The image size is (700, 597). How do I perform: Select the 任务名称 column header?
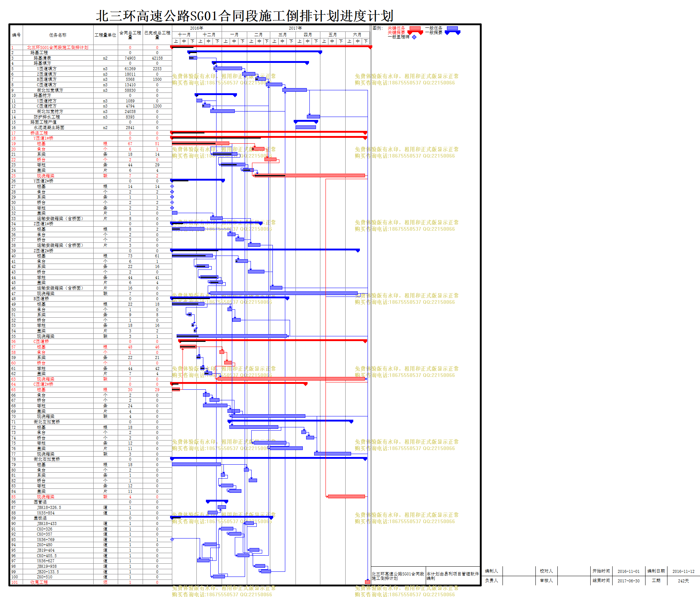[58, 35]
